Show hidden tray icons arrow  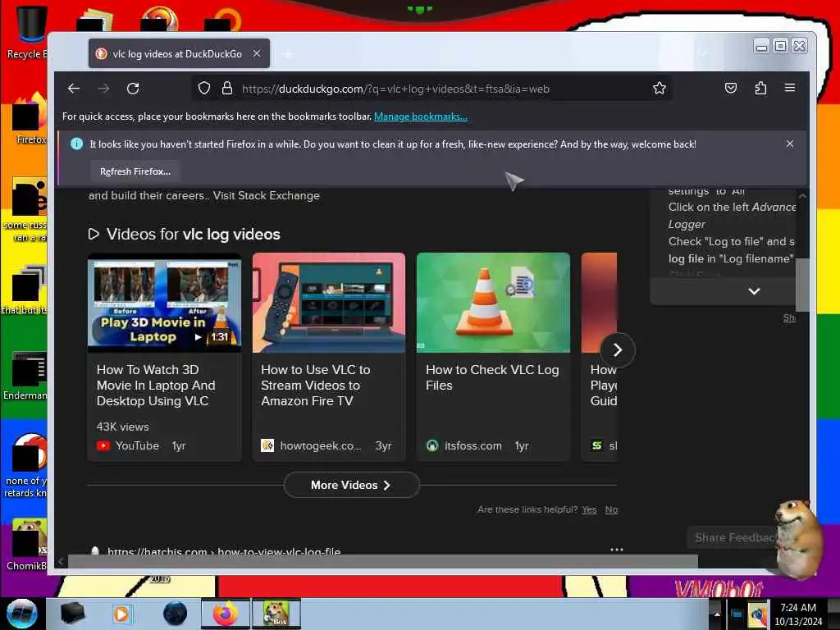[716, 614]
